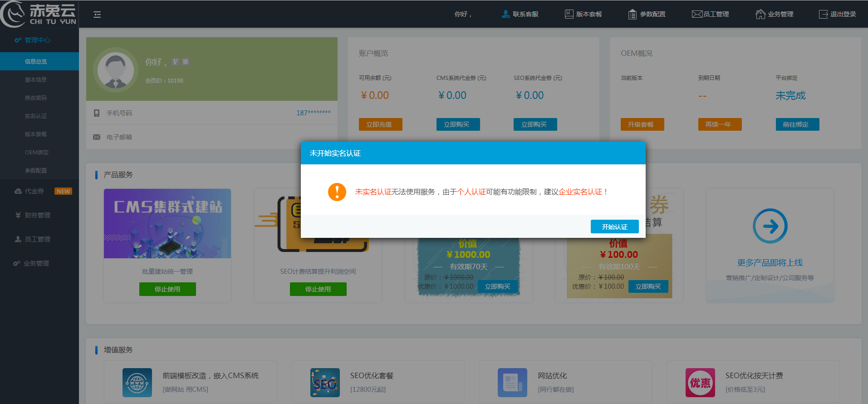This screenshot has height=404, width=868.
Task: Open 参数配置 from top navigation
Action: (x=633, y=15)
